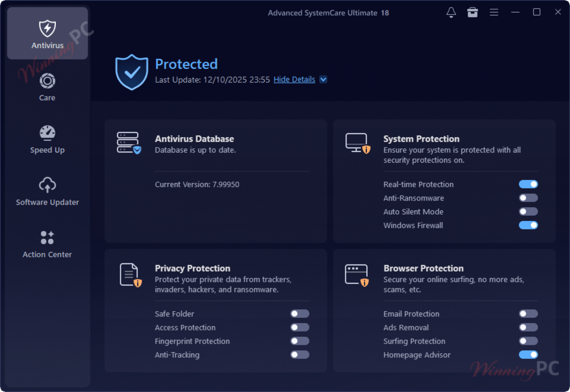Viewport: 570px width, 392px height.
Task: Turn on Auto Silent Mode
Action: point(528,211)
